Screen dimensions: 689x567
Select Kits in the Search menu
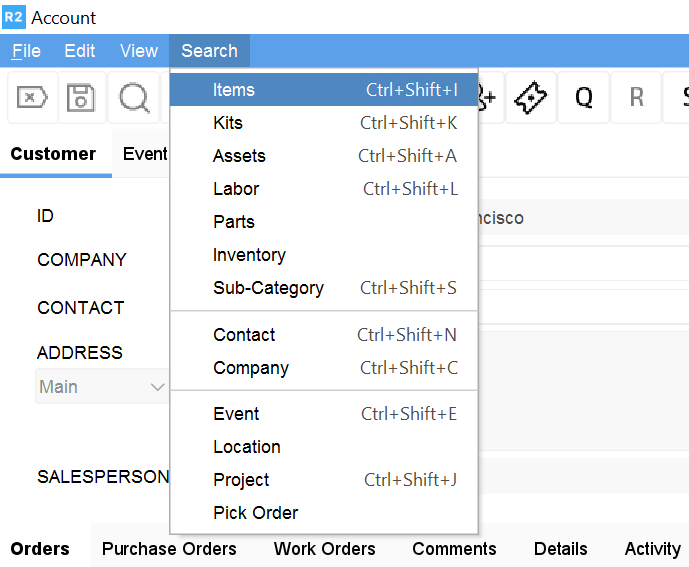pos(228,123)
